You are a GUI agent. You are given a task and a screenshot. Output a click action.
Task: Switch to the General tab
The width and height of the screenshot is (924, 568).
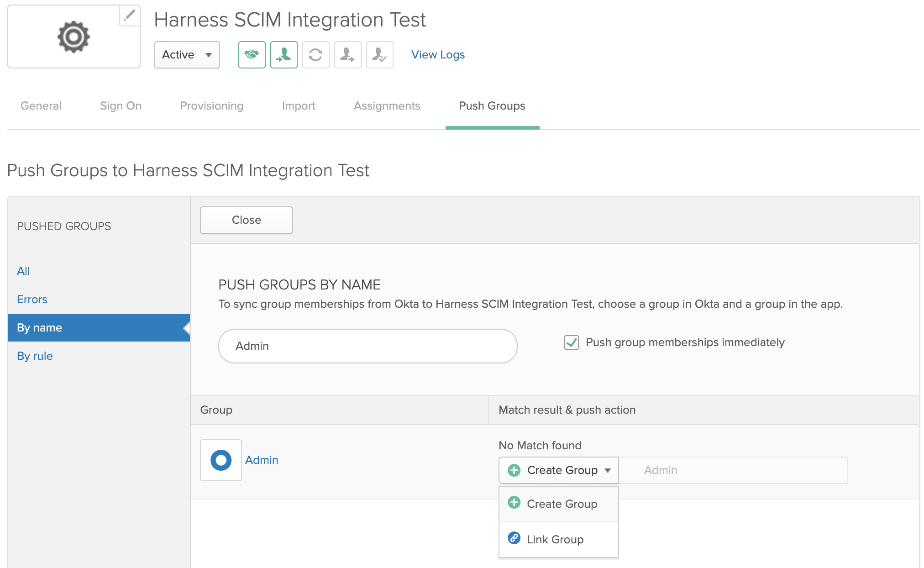(41, 106)
